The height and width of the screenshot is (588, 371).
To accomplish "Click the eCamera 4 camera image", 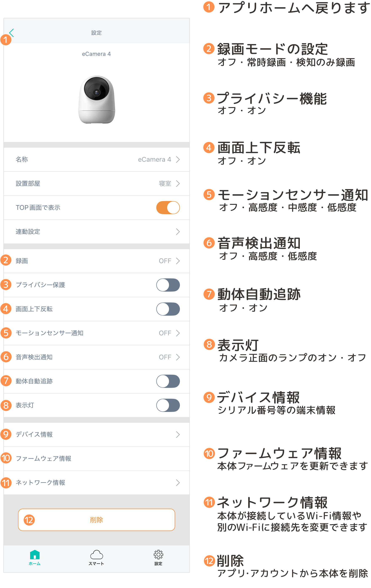I will click(x=96, y=99).
